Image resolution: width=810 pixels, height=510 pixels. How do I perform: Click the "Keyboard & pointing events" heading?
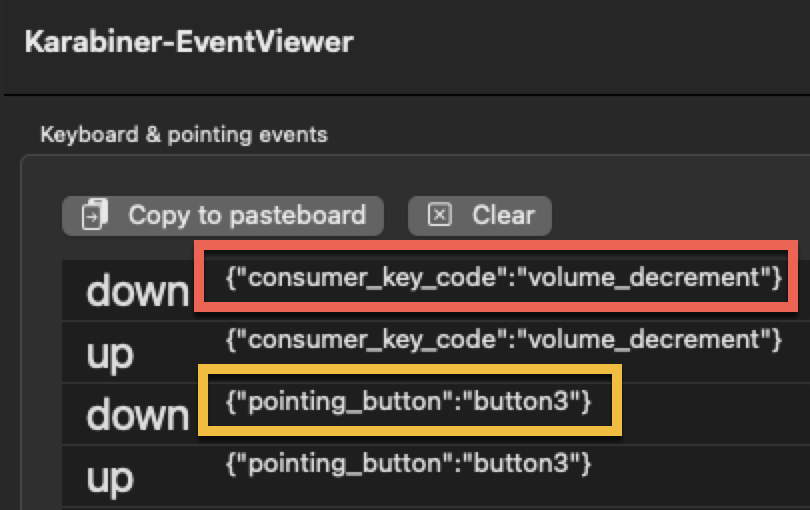coord(183,134)
